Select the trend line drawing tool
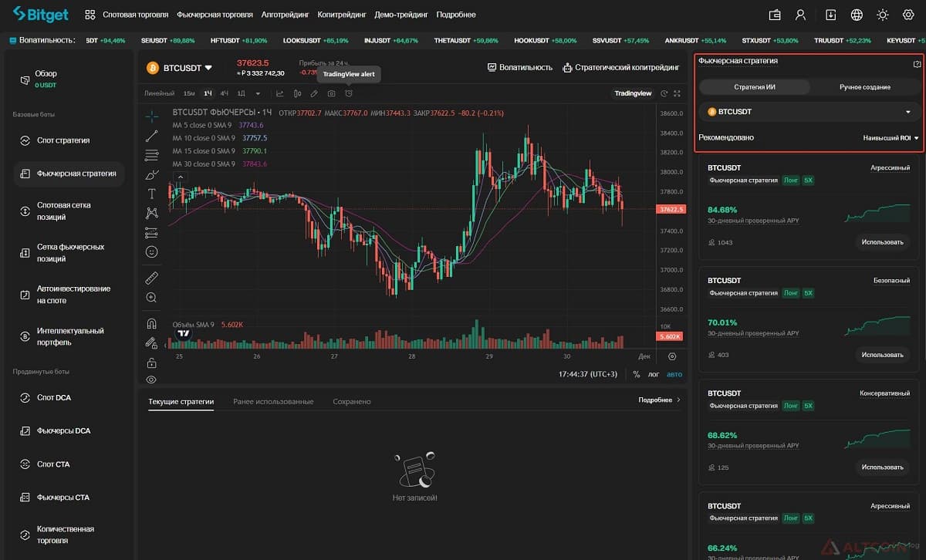926x560 pixels. pyautogui.click(x=151, y=136)
